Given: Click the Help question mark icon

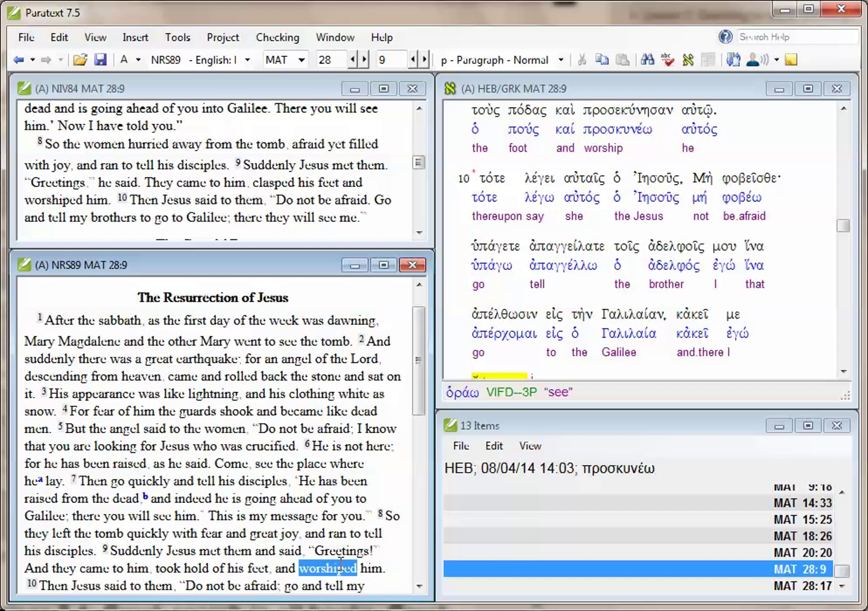Looking at the screenshot, I should point(725,37).
